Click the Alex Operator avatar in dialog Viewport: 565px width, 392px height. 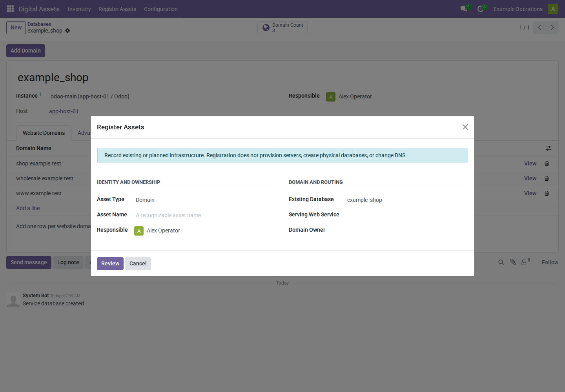pos(139,231)
